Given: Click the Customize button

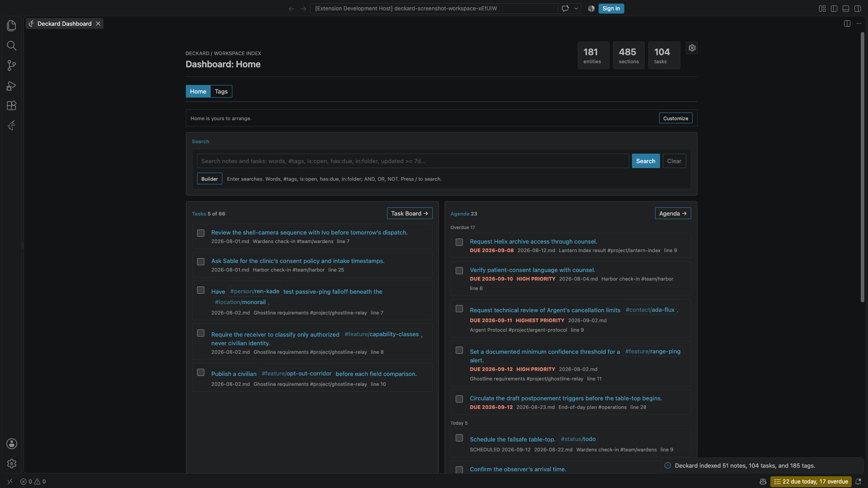Looking at the screenshot, I should click(x=675, y=118).
